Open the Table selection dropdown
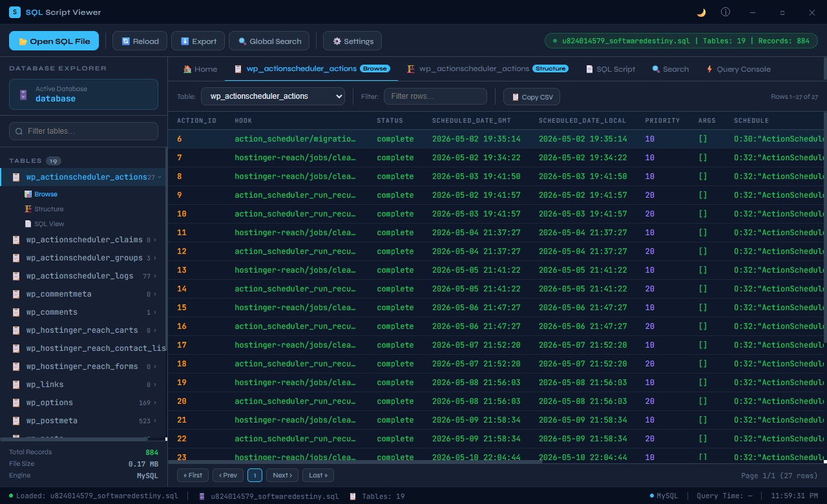Viewport: 827px width, 504px height. coord(273,96)
